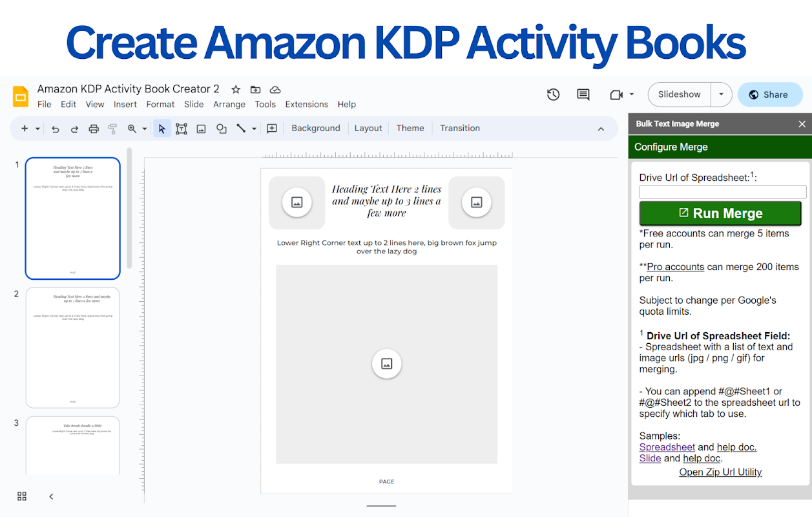Click the Redo icon

[74, 129]
